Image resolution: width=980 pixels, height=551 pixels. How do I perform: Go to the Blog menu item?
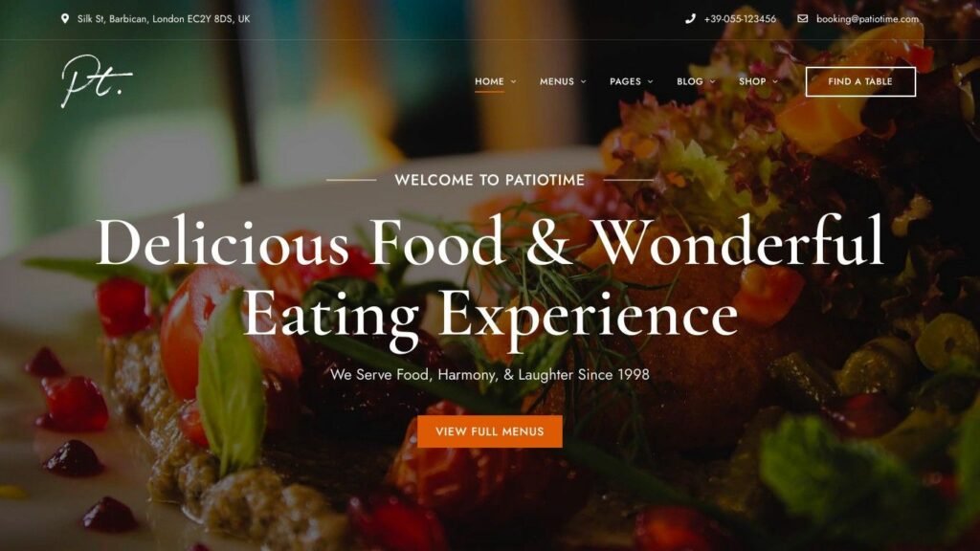[689, 81]
